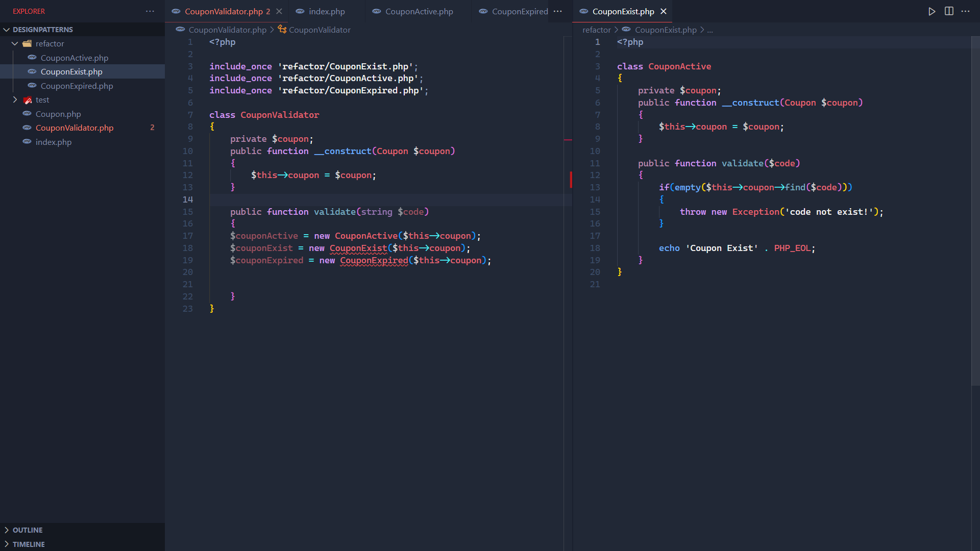Click the squiggly-underlined CouponExpired class name
Screen dimensions: 980x551
click(x=374, y=261)
